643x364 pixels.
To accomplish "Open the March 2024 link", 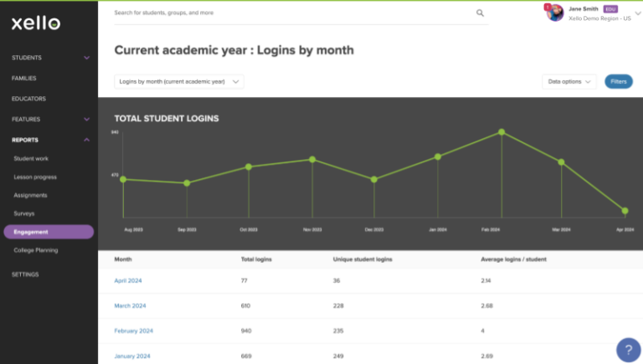I will (x=130, y=305).
